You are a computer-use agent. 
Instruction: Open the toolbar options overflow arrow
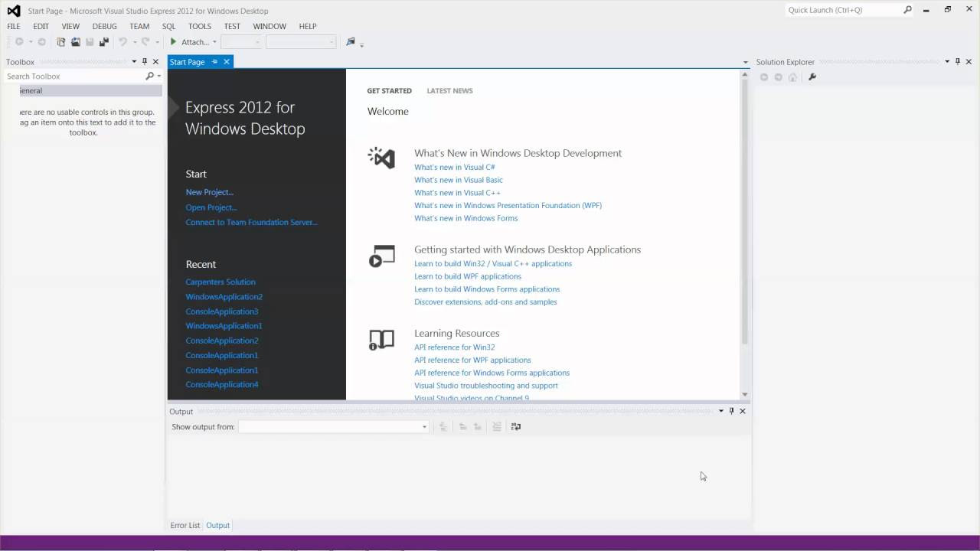pos(361,44)
